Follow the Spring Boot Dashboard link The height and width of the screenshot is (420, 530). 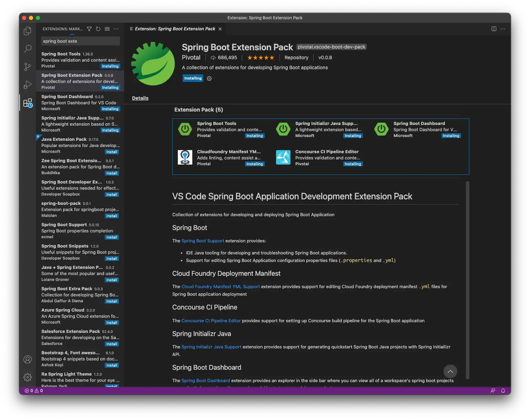[206, 381]
